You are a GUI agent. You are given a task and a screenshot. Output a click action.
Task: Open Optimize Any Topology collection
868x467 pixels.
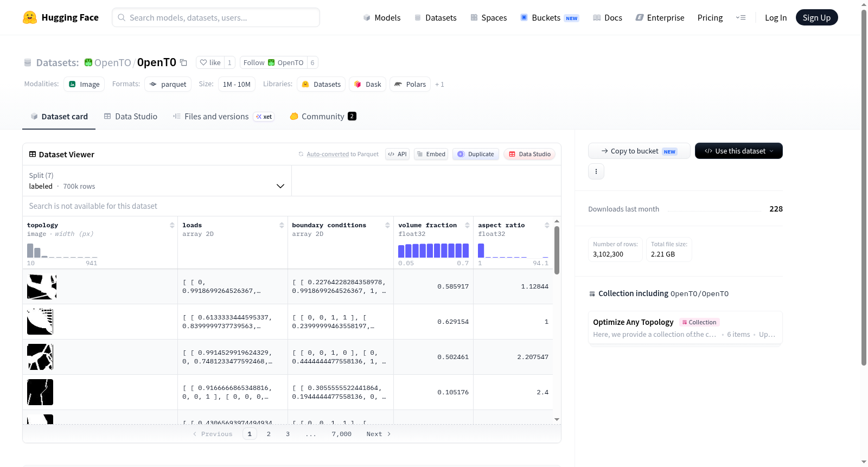685,328
